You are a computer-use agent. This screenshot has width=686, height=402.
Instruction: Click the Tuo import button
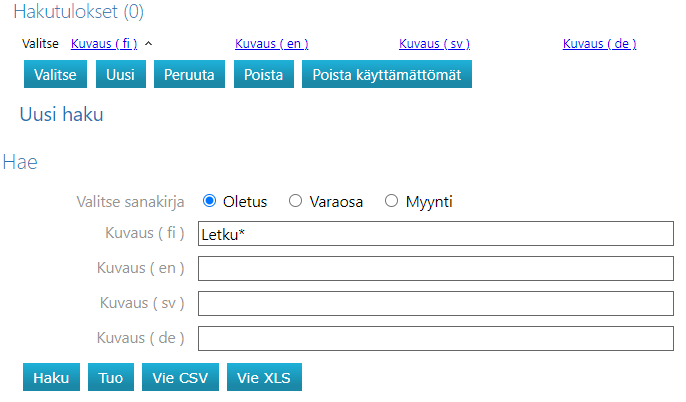pyautogui.click(x=111, y=378)
